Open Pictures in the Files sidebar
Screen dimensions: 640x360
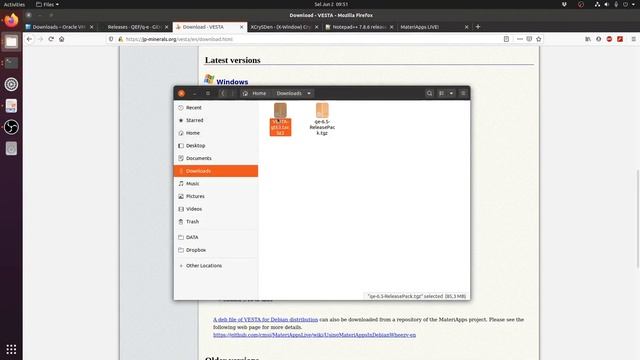coord(216,196)
